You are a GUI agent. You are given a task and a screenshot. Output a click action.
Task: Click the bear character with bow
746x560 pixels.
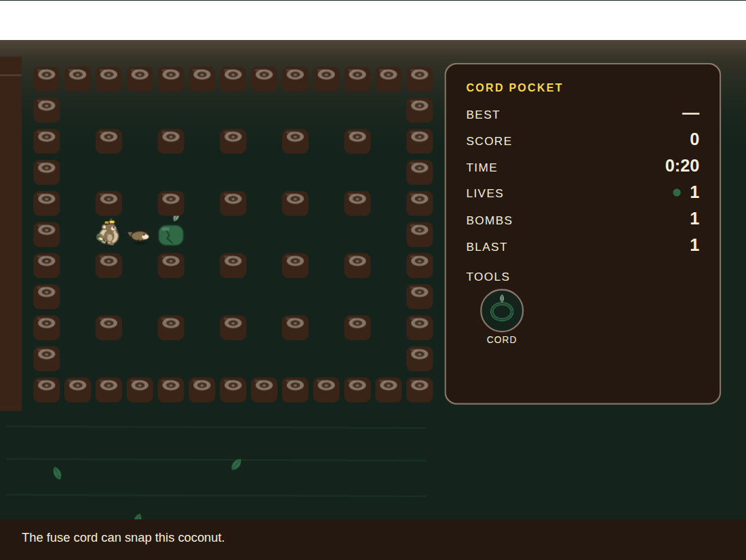point(109,232)
